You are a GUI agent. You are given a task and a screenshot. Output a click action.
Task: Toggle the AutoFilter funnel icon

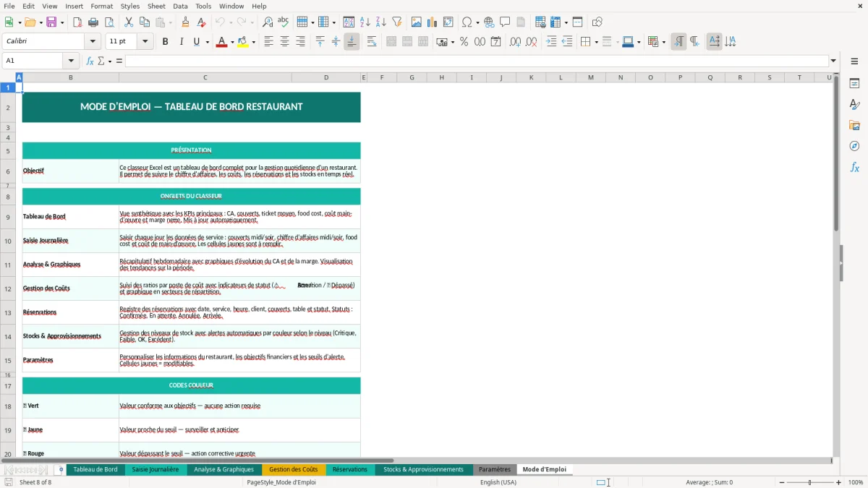click(397, 22)
